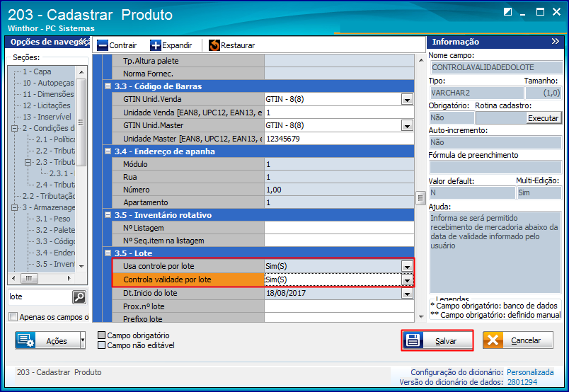569x392 pixels.
Task: Open the Personalizada dictionary configuration link
Action: [x=530, y=372]
